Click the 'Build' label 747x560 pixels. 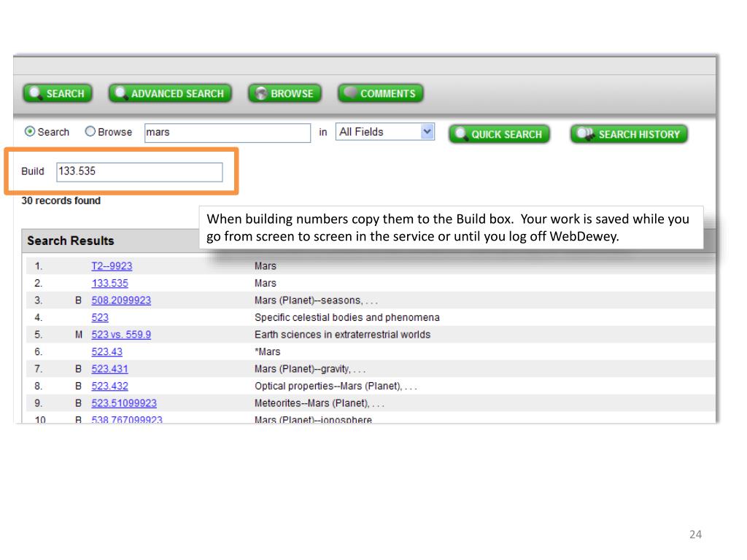tap(33, 171)
